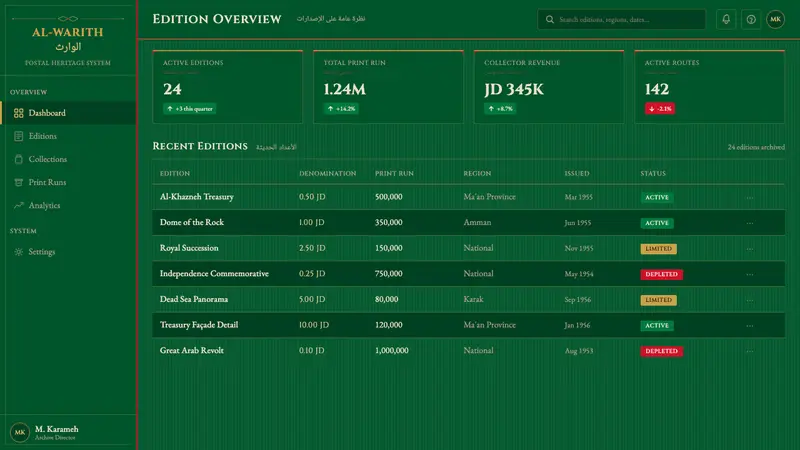Open the help question-mark icon

(x=751, y=19)
